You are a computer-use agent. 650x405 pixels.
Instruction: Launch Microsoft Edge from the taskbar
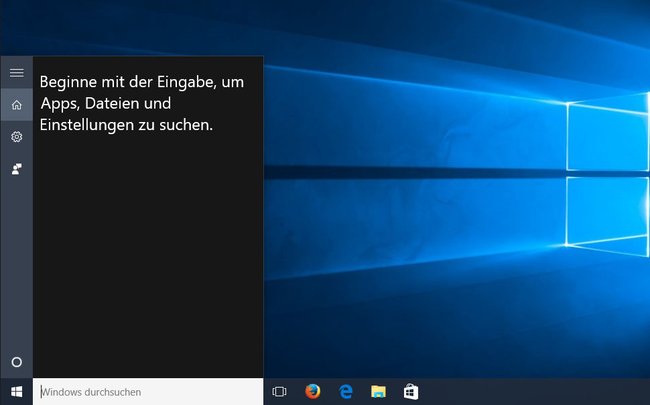point(345,391)
